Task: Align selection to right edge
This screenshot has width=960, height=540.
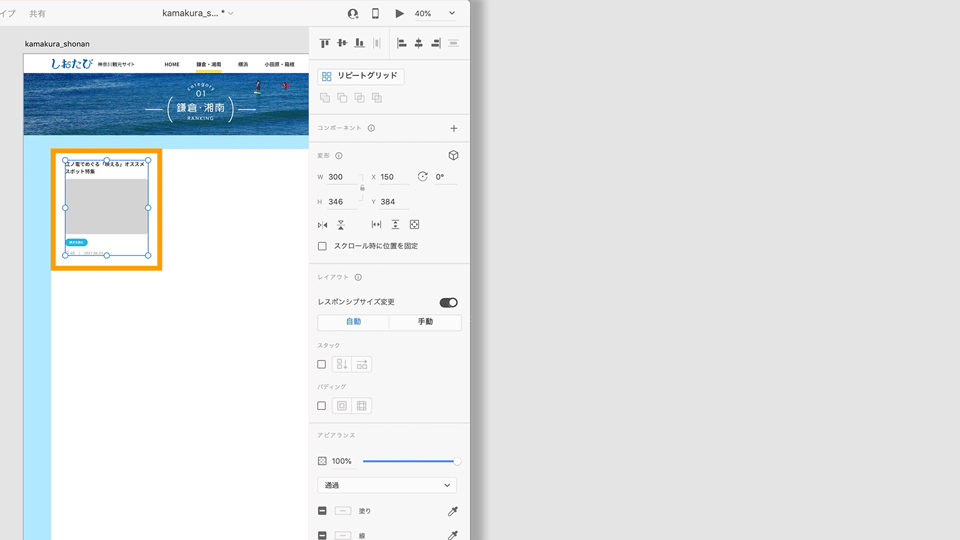Action: pyautogui.click(x=436, y=43)
